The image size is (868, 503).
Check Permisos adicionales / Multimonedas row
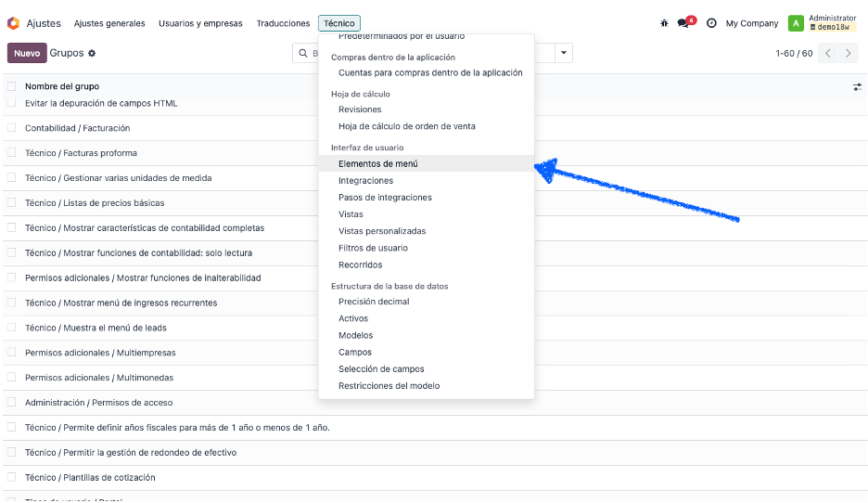coord(12,377)
